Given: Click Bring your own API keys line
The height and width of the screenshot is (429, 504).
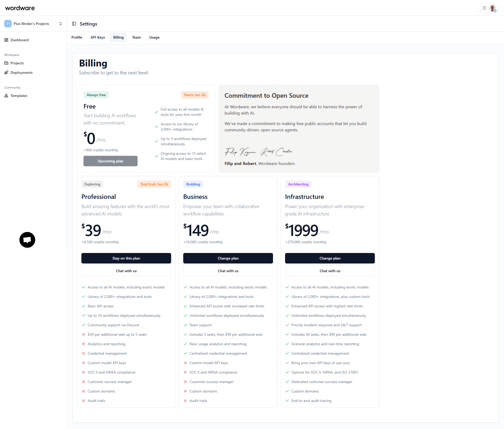Looking at the screenshot, I should (x=321, y=363).
